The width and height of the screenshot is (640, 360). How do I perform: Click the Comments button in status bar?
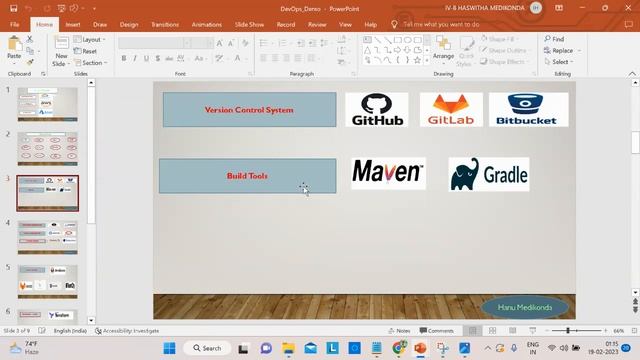click(436, 331)
